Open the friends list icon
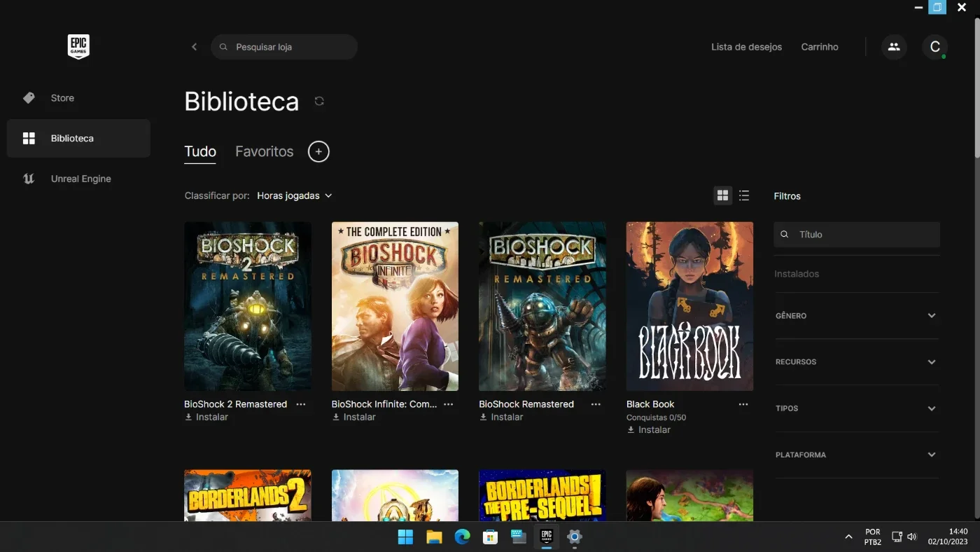This screenshot has height=552, width=980. click(x=894, y=47)
